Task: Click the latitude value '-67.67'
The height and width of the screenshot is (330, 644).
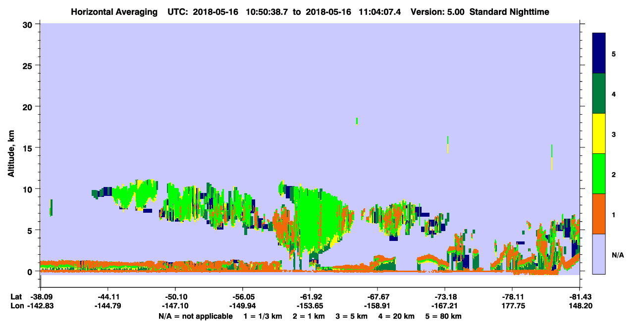Action: pos(377,297)
